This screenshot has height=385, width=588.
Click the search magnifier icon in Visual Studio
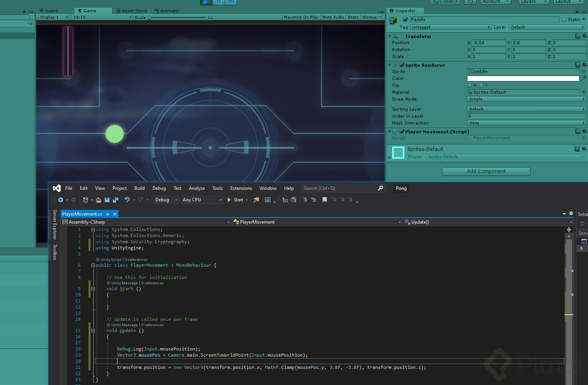pyautogui.click(x=381, y=188)
